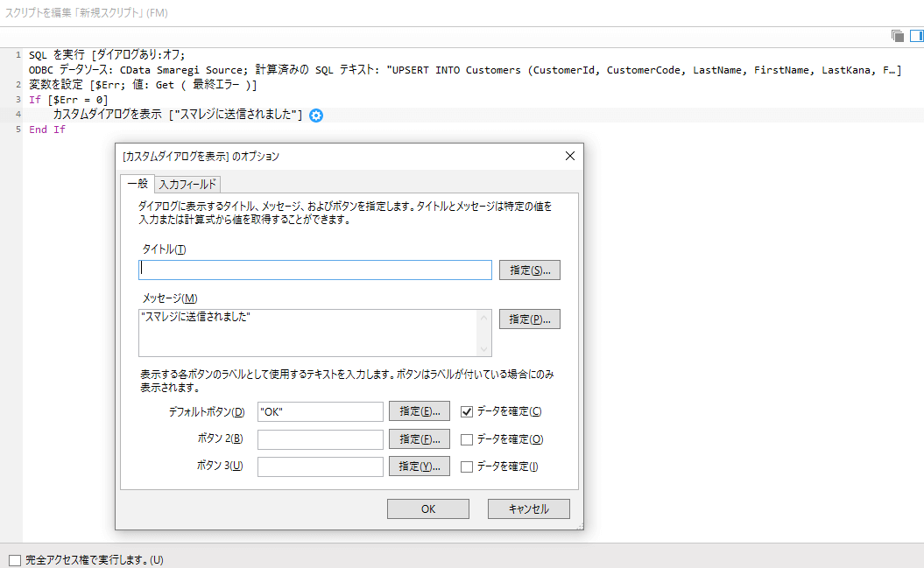Click line number 2 in the gutter

pos(18,85)
